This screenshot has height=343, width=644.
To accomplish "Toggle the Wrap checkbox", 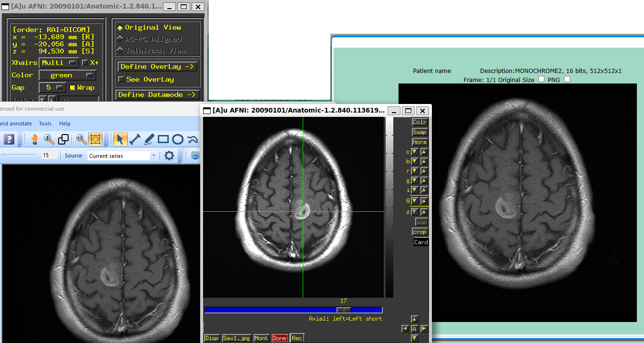I will tap(72, 87).
